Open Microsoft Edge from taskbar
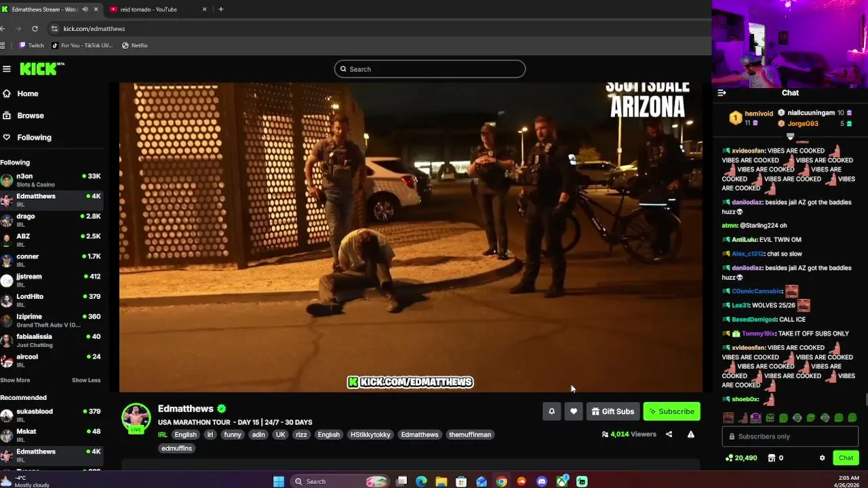Viewport: 868px width, 488px height. coord(421,481)
